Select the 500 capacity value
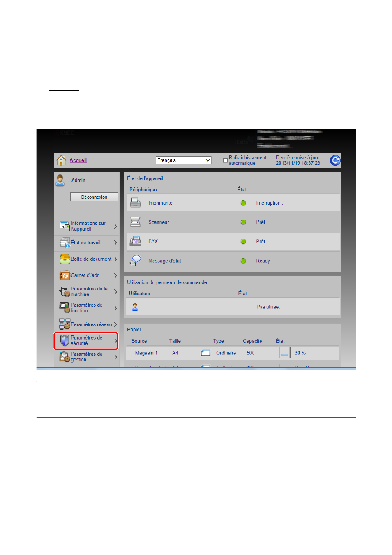 click(251, 353)
